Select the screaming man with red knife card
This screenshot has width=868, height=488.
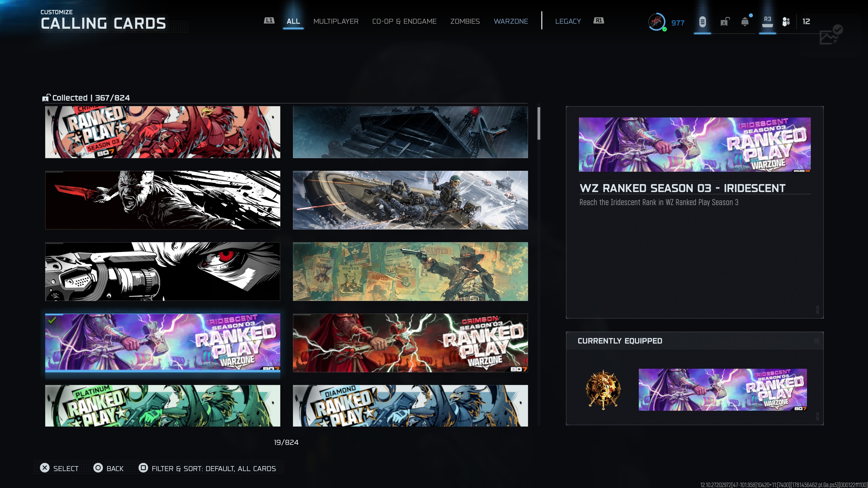tap(163, 200)
